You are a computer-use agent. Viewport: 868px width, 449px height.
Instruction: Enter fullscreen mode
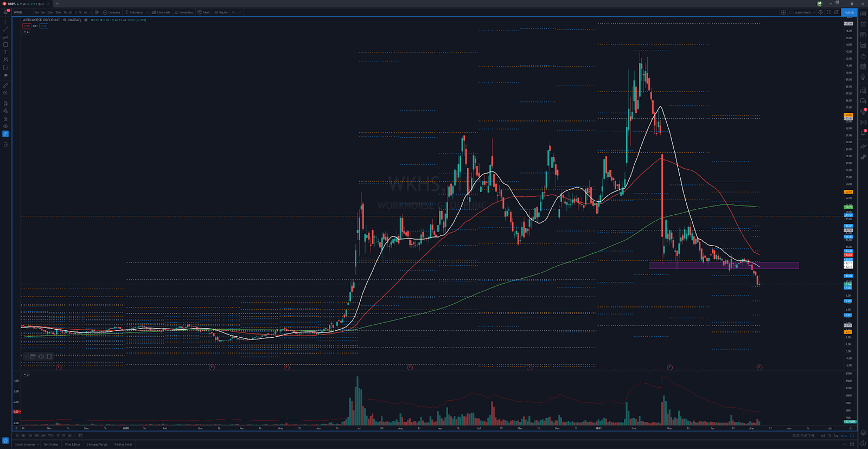click(828, 12)
